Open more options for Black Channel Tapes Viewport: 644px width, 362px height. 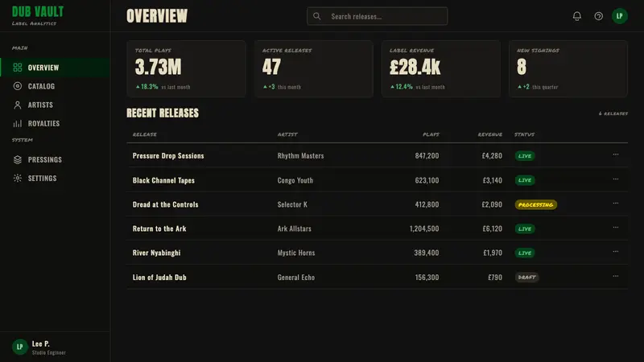tap(615, 179)
